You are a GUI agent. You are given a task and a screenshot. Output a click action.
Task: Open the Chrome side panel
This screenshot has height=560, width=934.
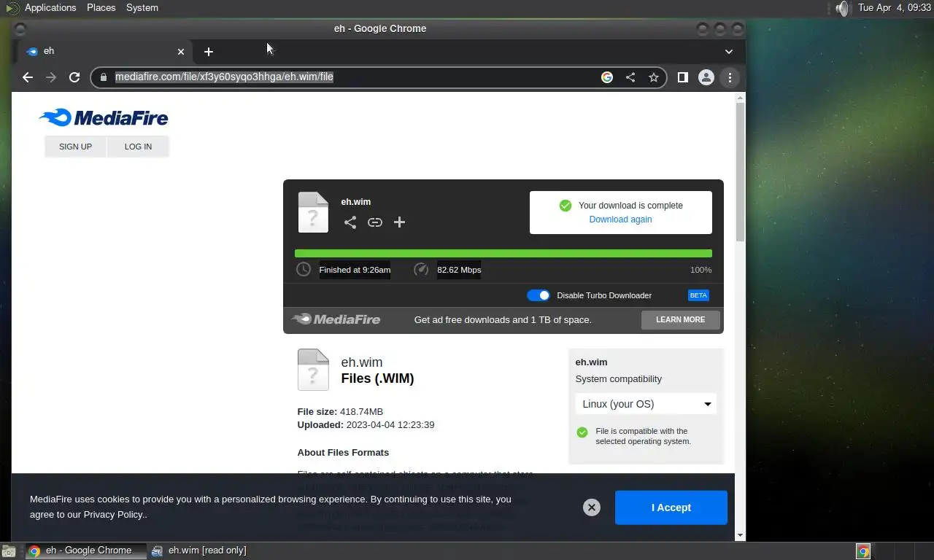[683, 77]
